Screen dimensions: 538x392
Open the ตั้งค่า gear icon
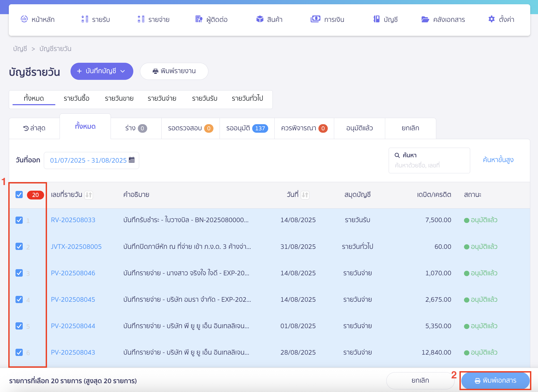[x=492, y=19]
